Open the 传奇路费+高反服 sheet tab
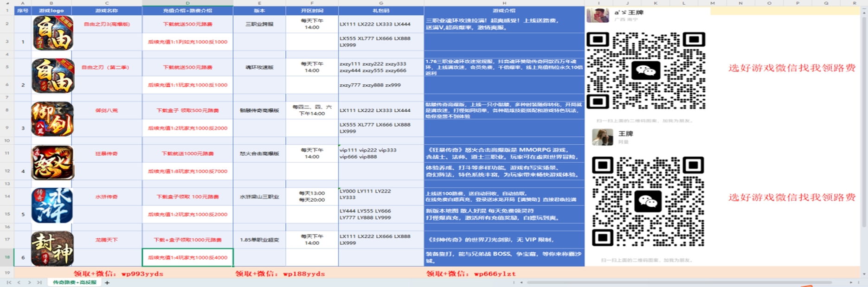Screen dimensions: 868x287 75,282
